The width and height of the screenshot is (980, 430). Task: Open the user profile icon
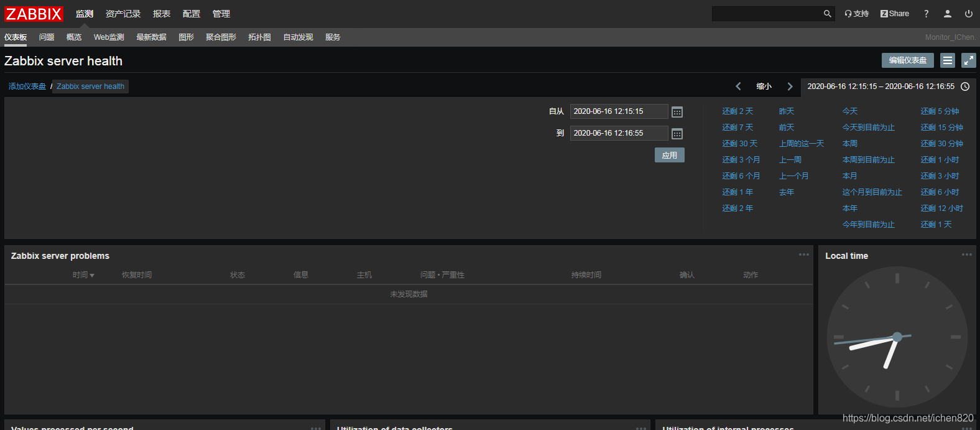pos(948,14)
